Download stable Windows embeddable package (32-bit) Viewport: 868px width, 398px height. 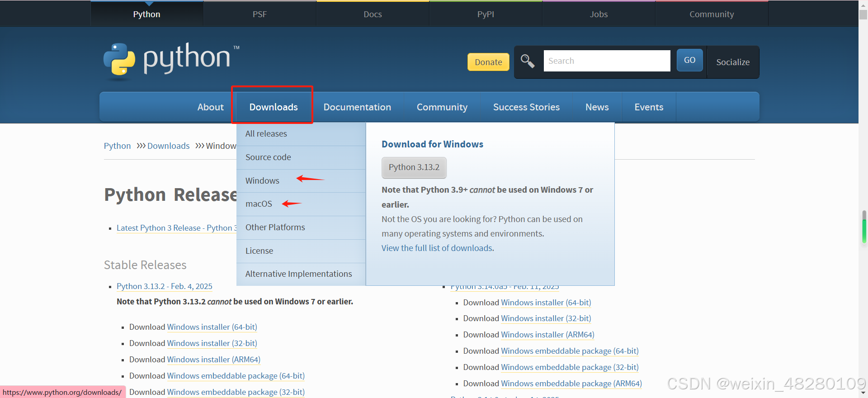click(236, 392)
